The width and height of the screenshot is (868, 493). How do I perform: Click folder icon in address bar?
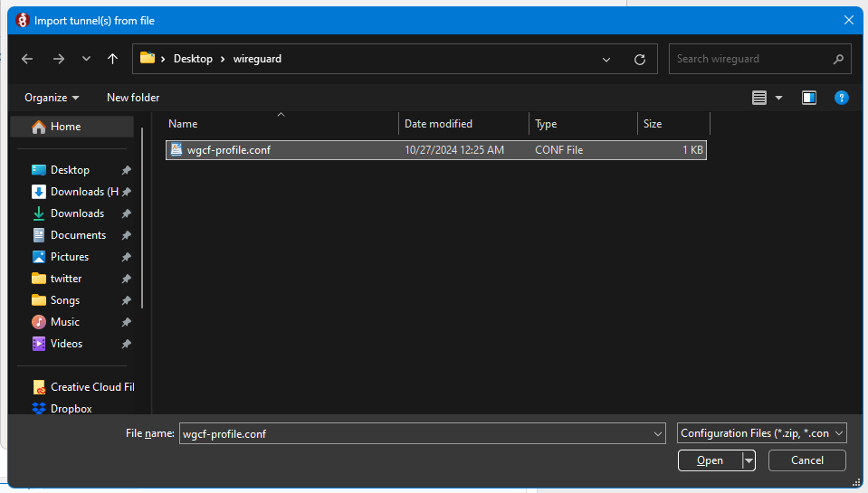point(148,58)
